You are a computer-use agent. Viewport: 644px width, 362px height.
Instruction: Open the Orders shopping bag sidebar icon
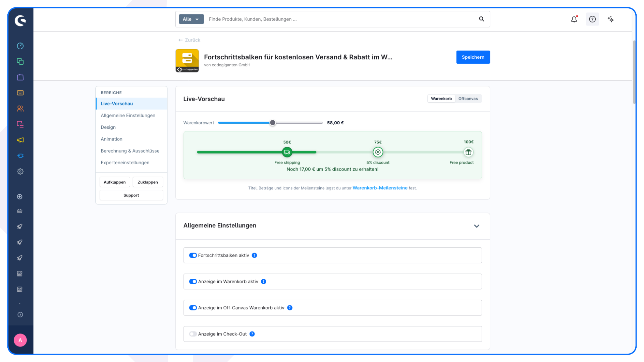[x=20, y=77]
